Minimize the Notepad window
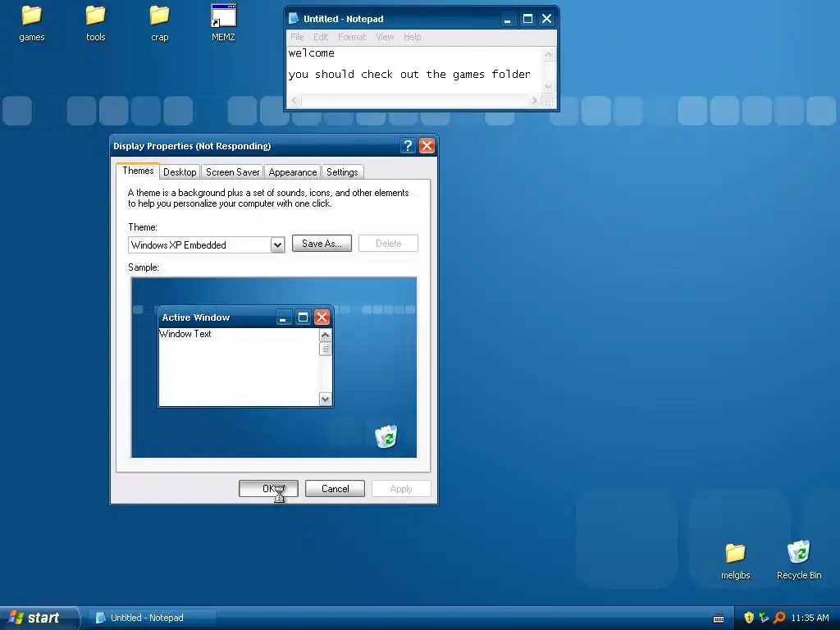This screenshot has height=630, width=840. coord(507,19)
